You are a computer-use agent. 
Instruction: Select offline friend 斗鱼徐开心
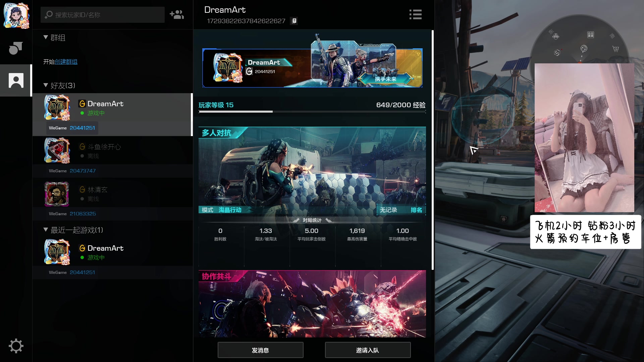tap(112, 157)
